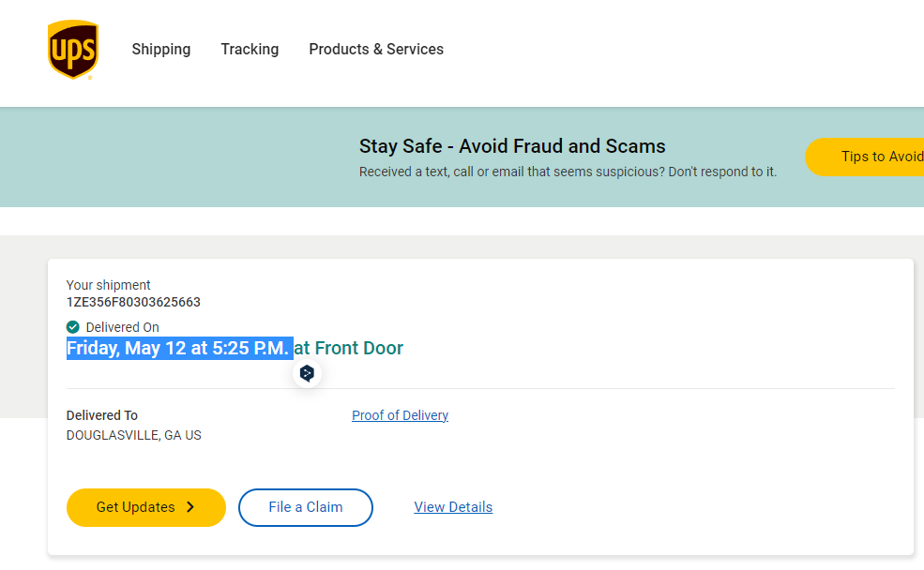The image size is (924, 570).
Task: Open the Proof of Delivery link
Action: pos(400,415)
